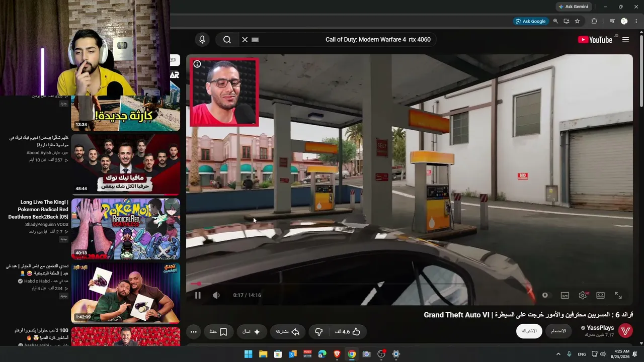The width and height of the screenshot is (644, 362).
Task: Open the browser extensions puzzle icon
Action: pyautogui.click(x=594, y=21)
